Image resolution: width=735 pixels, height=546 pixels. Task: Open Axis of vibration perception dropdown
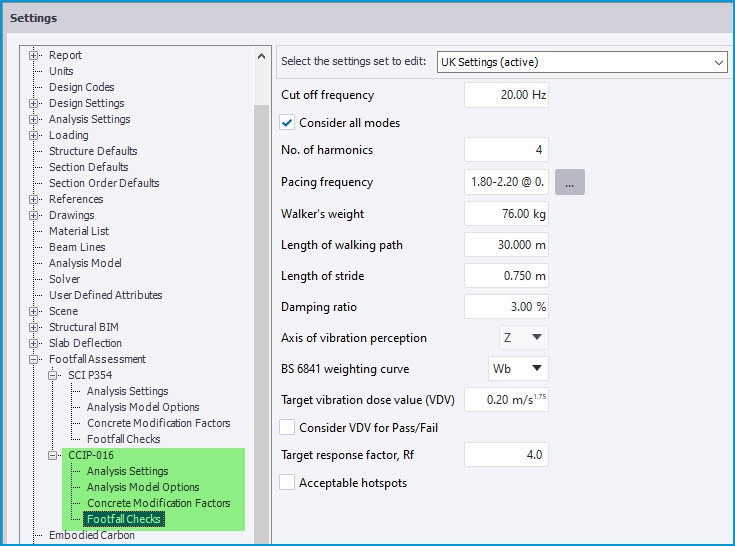click(524, 338)
